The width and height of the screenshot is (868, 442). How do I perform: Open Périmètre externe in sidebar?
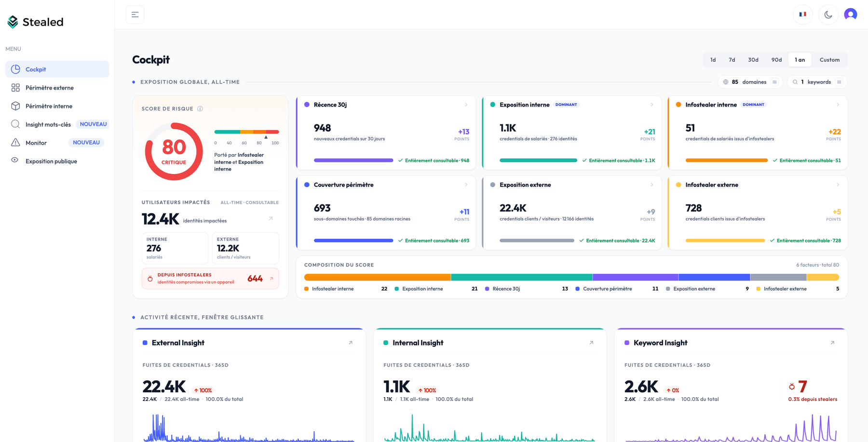coord(57,88)
